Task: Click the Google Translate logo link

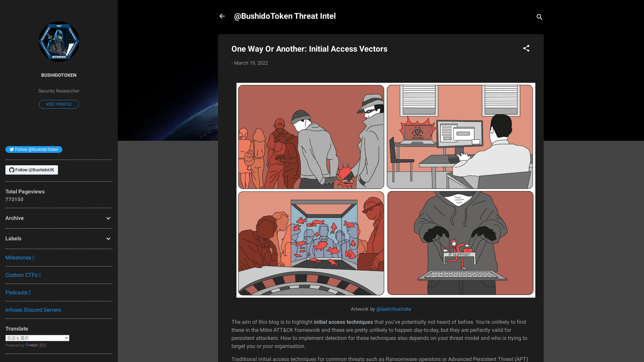Action: click(32, 345)
